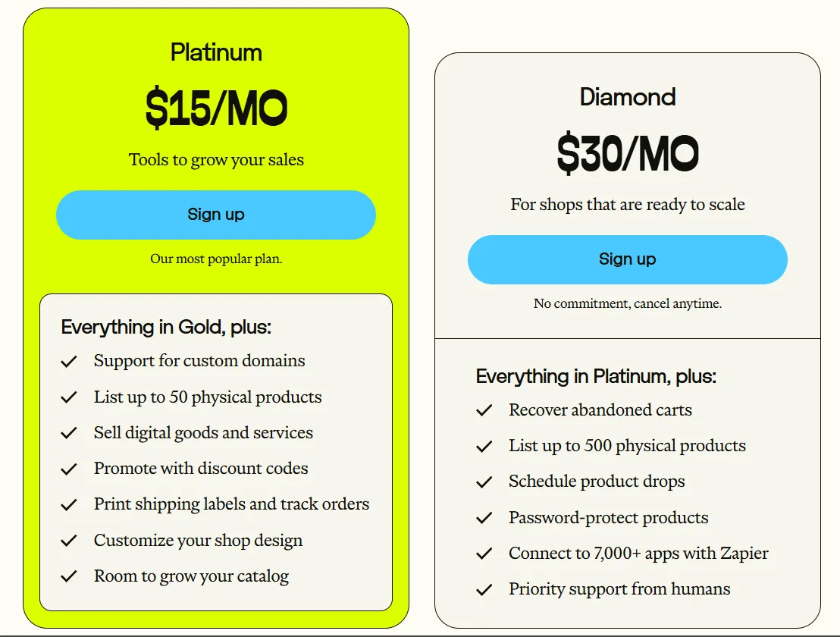The image size is (840, 637).
Task: Click checkmark beside Password-protect products
Action: [x=484, y=519]
